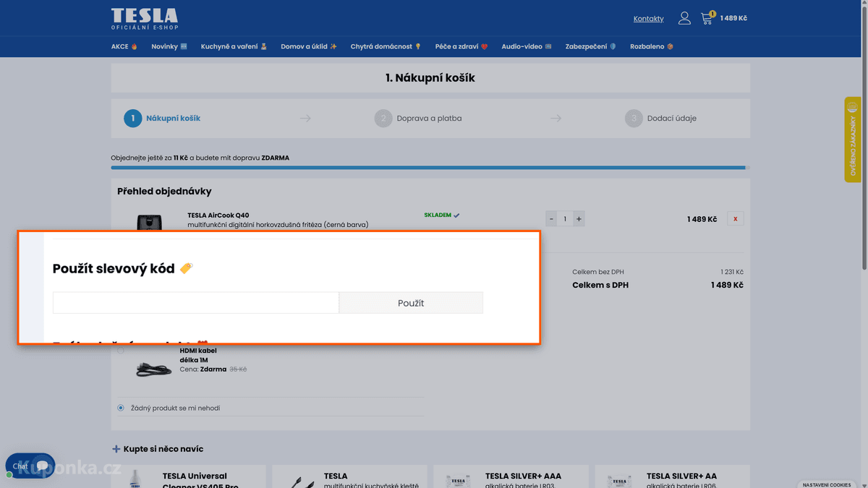
Task: Click the Kontakty link
Action: click(649, 19)
